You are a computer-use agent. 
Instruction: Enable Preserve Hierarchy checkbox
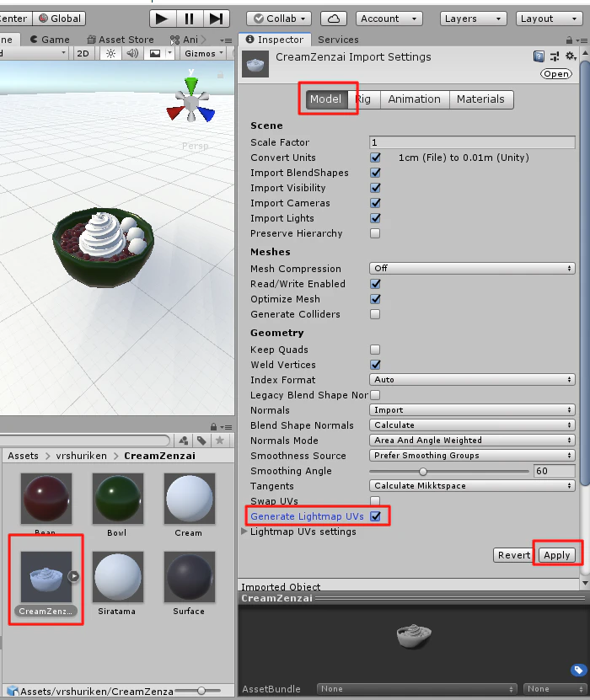(375, 233)
